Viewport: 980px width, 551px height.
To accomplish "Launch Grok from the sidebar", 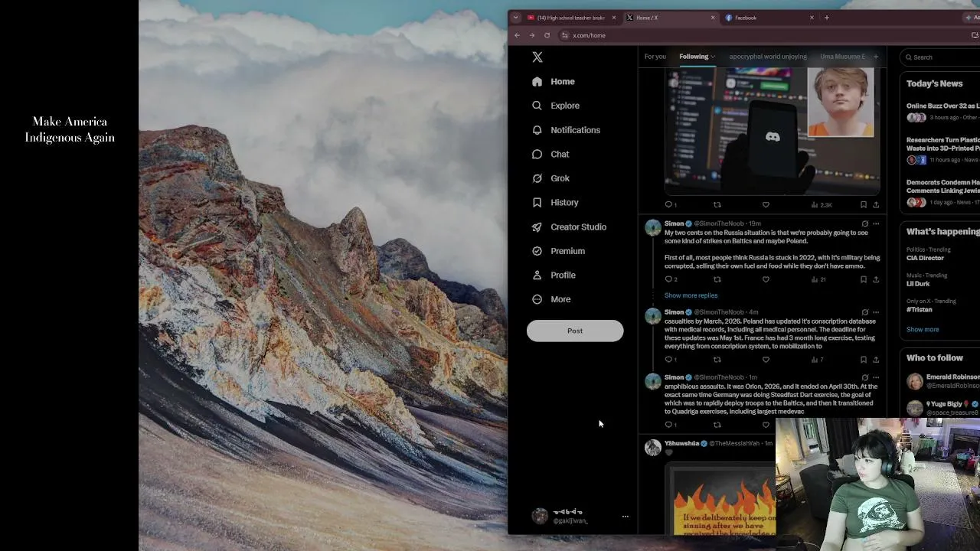I will click(x=550, y=178).
